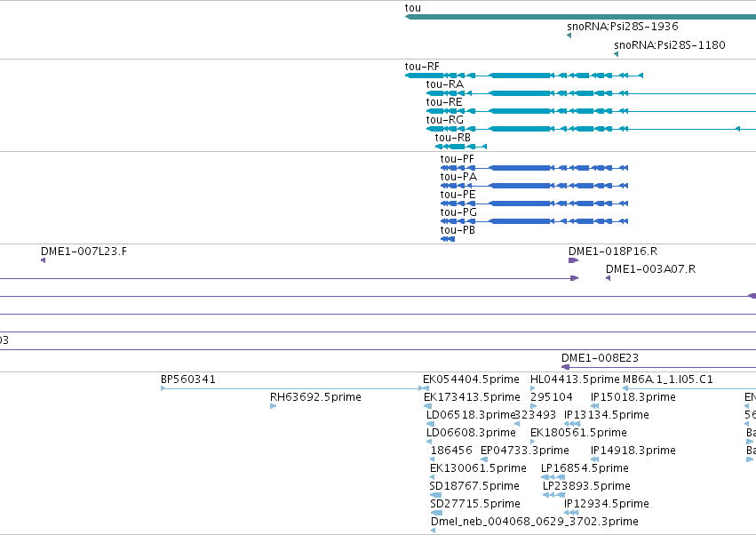Image resolution: width=756 pixels, height=535 pixels.
Task: Select the tou-PE protein label
Action: point(458,195)
